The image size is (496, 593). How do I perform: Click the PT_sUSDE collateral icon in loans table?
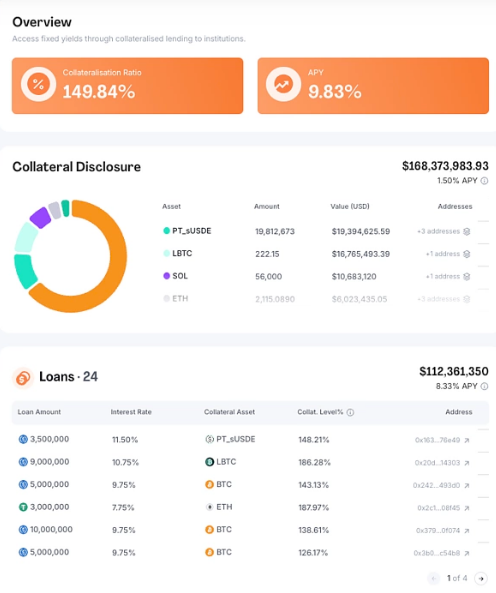point(209,439)
